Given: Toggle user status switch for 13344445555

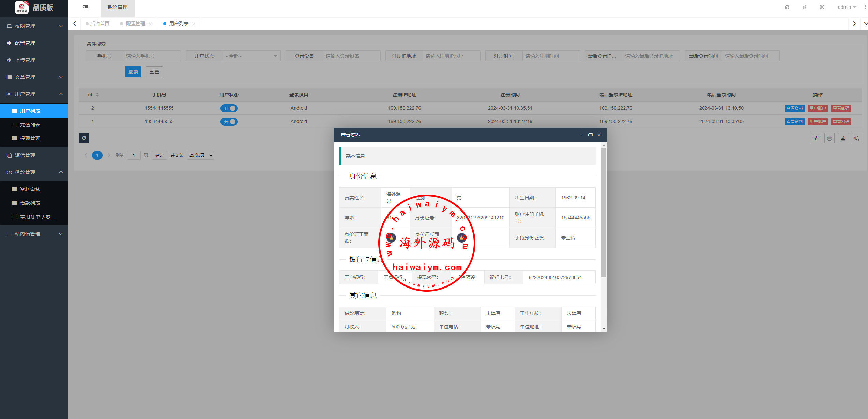Looking at the screenshot, I should [x=229, y=122].
